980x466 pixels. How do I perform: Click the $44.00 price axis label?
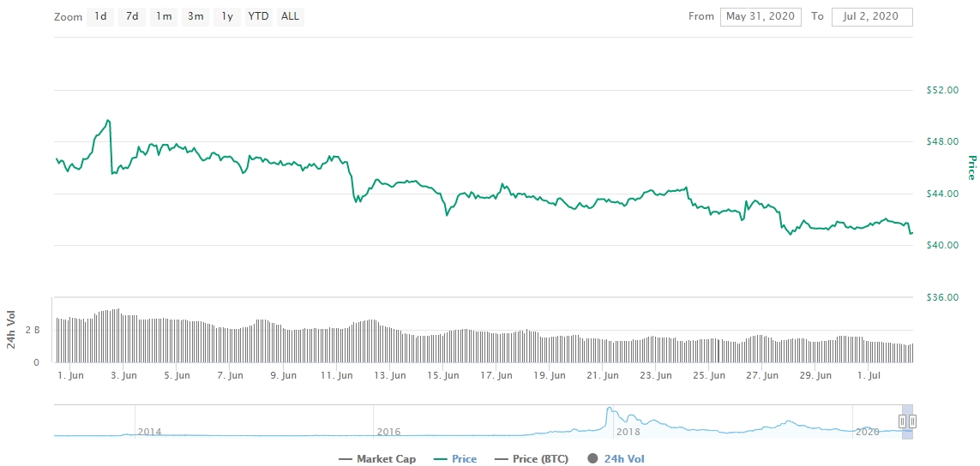pyautogui.click(x=942, y=194)
